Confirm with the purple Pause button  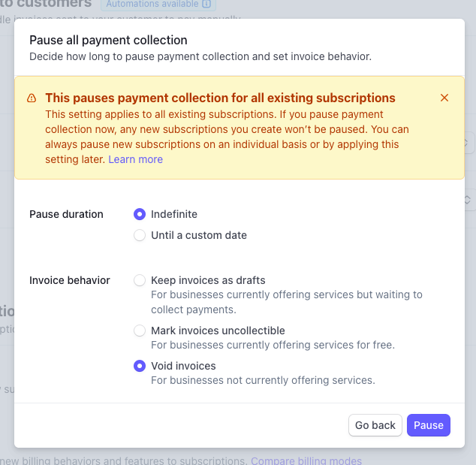point(428,425)
